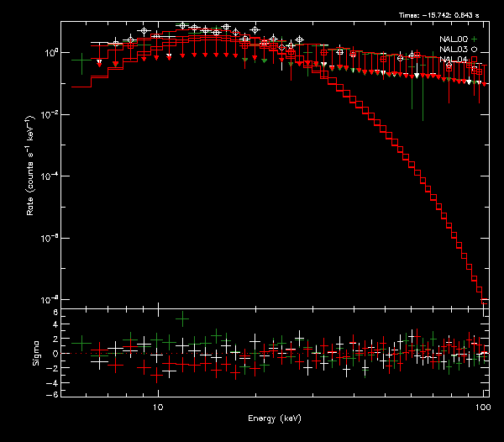Click the red square marker beside NAI_04
The height and width of the screenshot is (442, 504).
pos(475,60)
